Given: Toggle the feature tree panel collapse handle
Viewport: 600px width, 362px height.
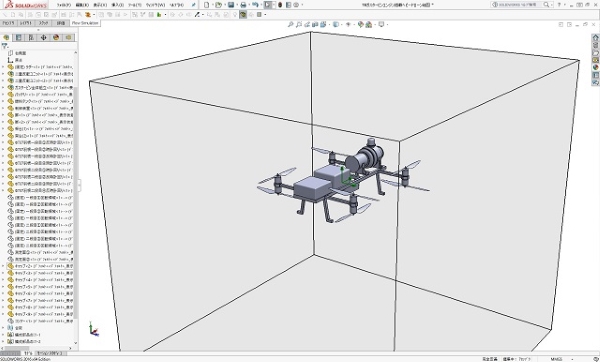Looking at the screenshot, I should (x=79, y=186).
